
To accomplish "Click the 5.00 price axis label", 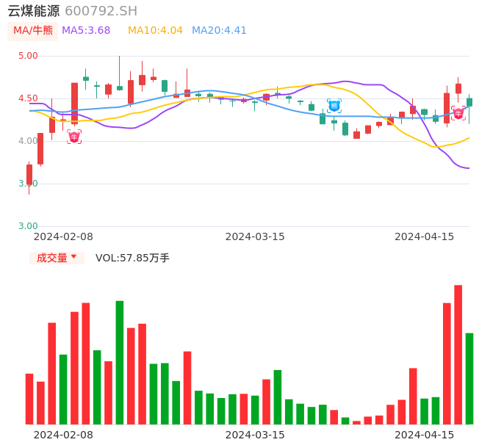I will (28, 56).
